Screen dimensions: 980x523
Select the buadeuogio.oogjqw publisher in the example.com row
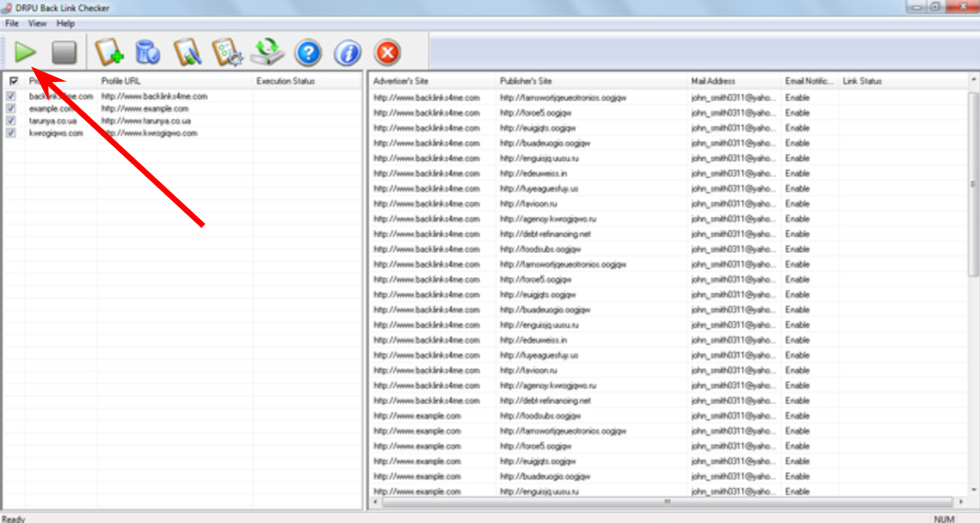point(545,477)
